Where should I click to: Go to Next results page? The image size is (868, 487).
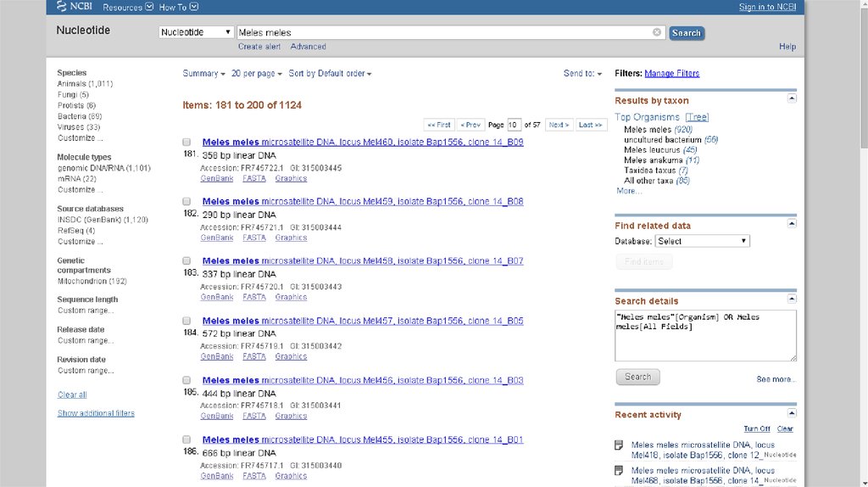pos(558,125)
